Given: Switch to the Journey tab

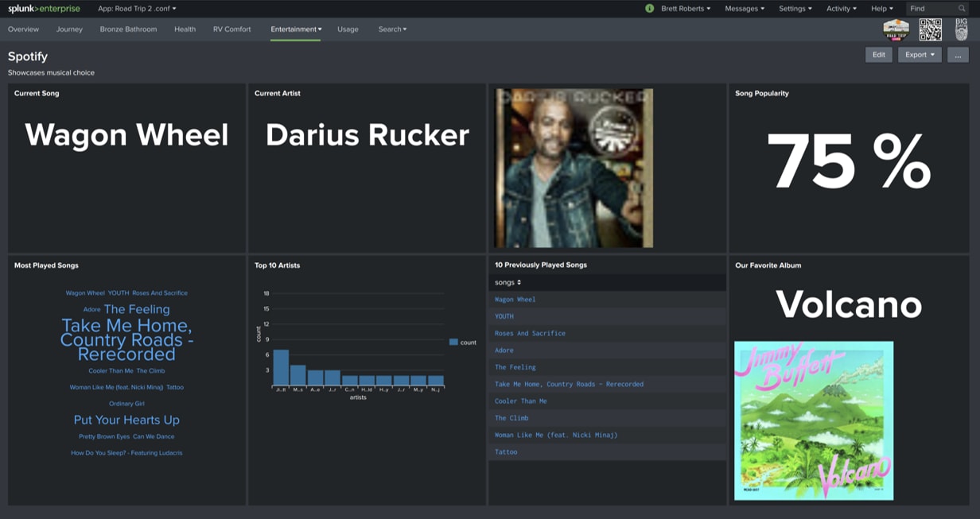Looking at the screenshot, I should 69,29.
